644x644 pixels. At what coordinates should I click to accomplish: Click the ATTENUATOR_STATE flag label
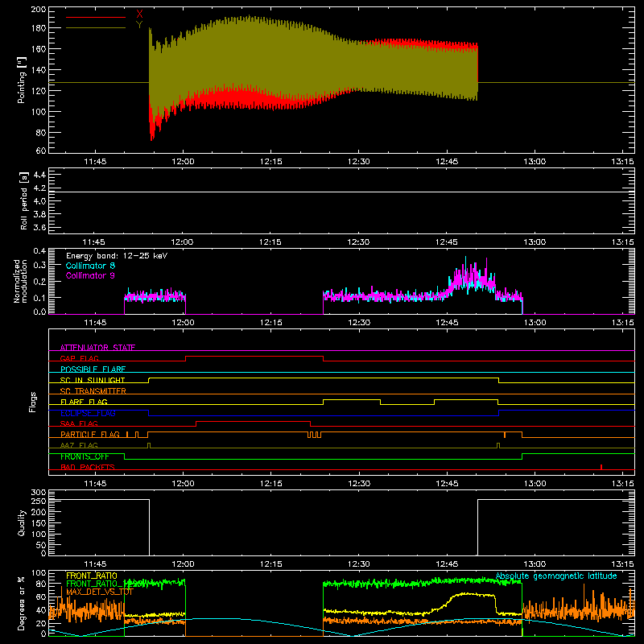[x=97, y=348]
